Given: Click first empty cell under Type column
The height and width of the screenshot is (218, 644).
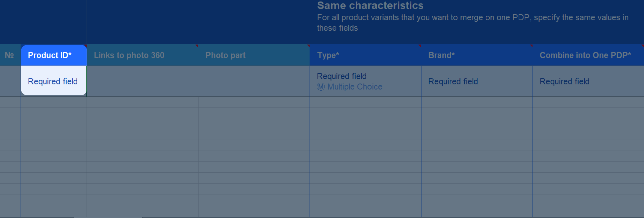Looking at the screenshot, I should click(x=366, y=102).
